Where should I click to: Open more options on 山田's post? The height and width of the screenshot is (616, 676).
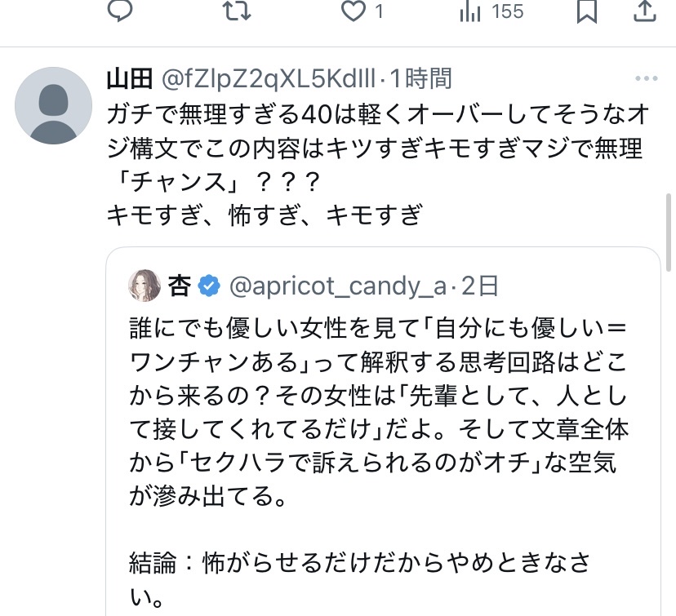click(x=646, y=79)
